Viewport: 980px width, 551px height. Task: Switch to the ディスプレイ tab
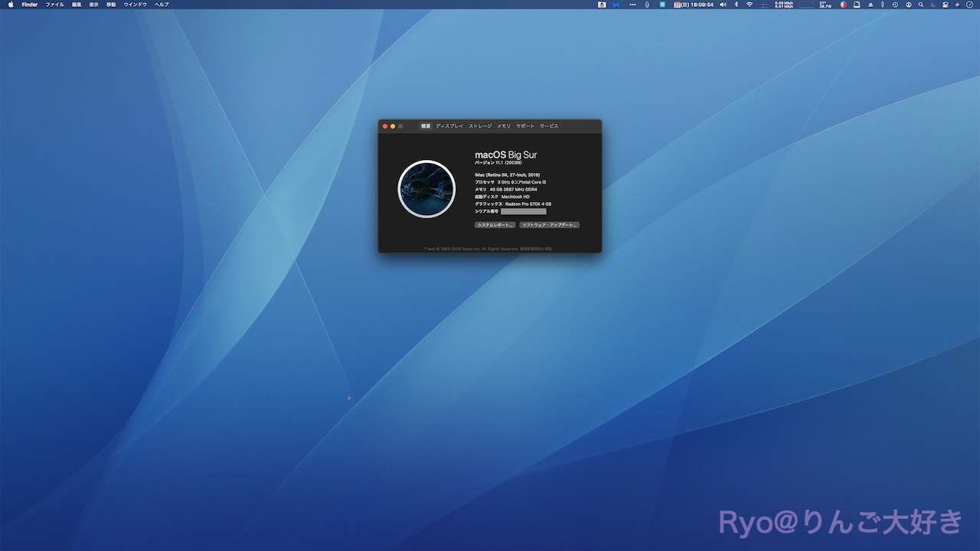tap(449, 126)
